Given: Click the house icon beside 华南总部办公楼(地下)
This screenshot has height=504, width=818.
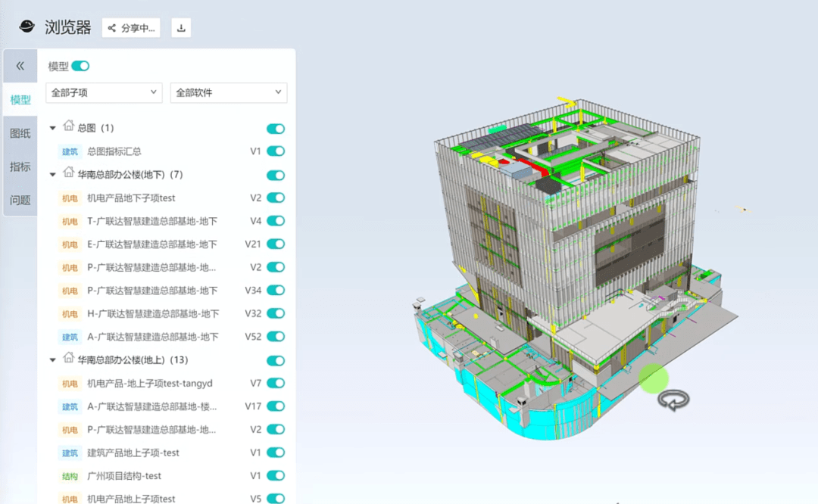Looking at the screenshot, I should (x=69, y=173).
